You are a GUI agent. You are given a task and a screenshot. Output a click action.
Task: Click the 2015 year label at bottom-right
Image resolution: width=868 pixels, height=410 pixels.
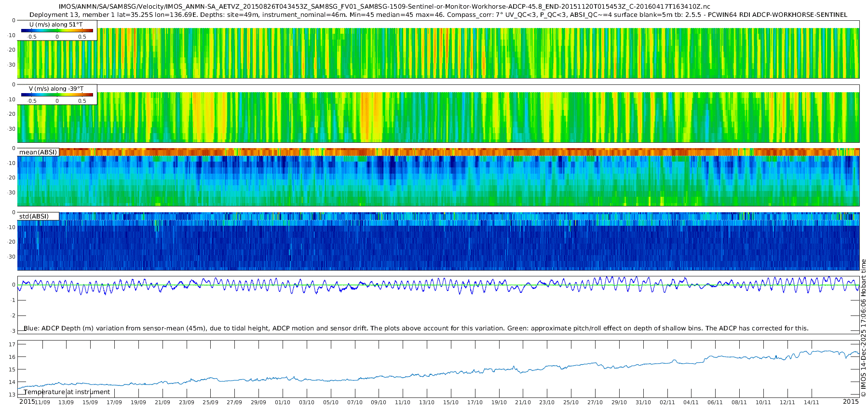click(x=851, y=401)
